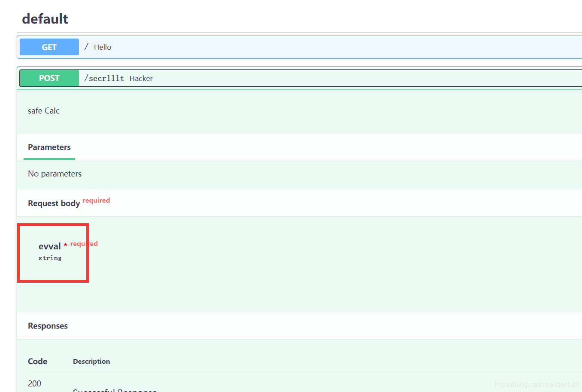Click the Code column header

[38, 362]
